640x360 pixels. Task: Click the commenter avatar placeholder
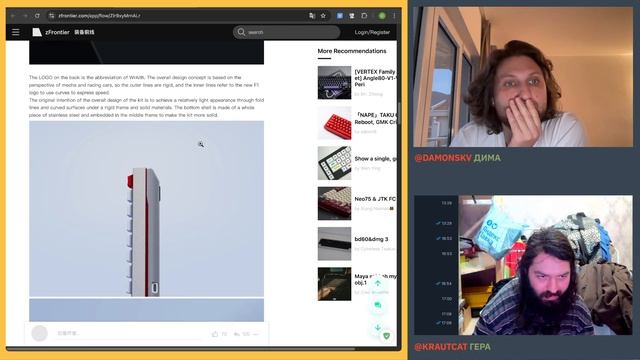(40, 333)
